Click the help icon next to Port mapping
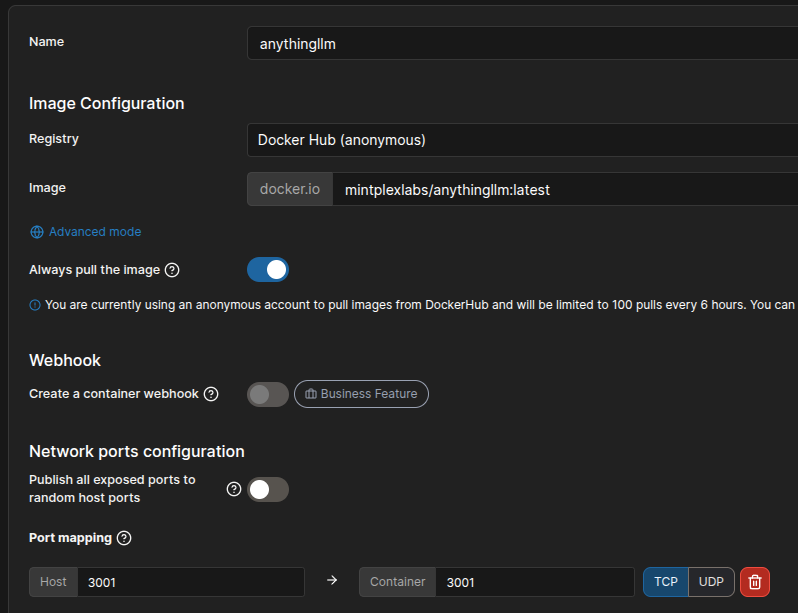 point(124,538)
